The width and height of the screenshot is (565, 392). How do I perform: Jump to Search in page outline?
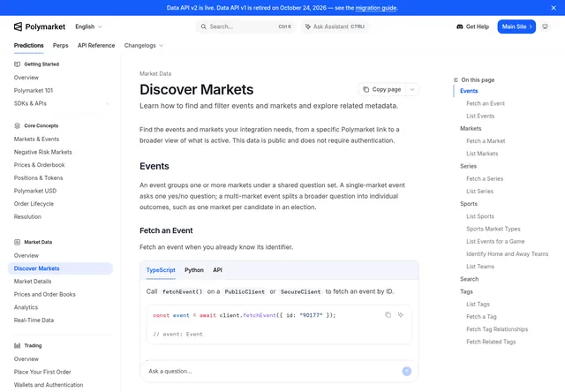pyautogui.click(x=469, y=279)
